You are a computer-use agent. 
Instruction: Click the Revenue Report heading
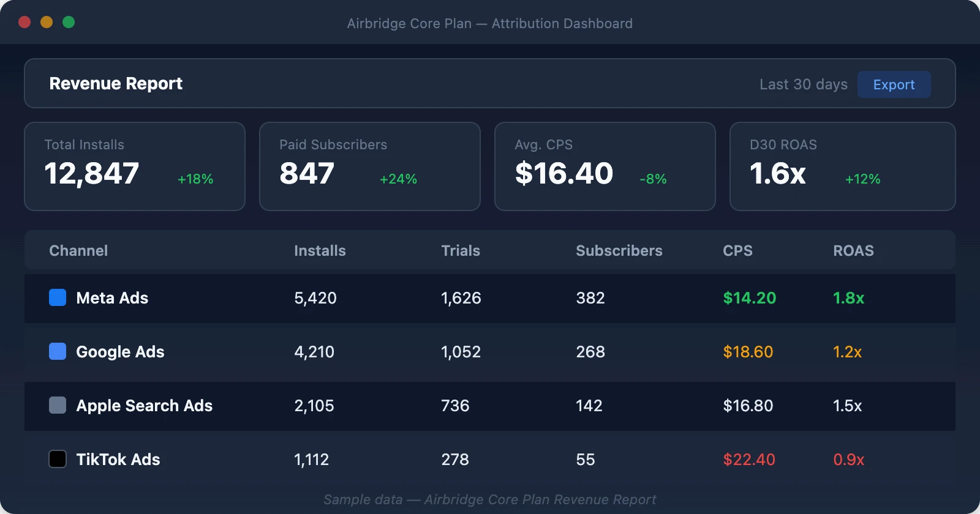click(x=116, y=84)
